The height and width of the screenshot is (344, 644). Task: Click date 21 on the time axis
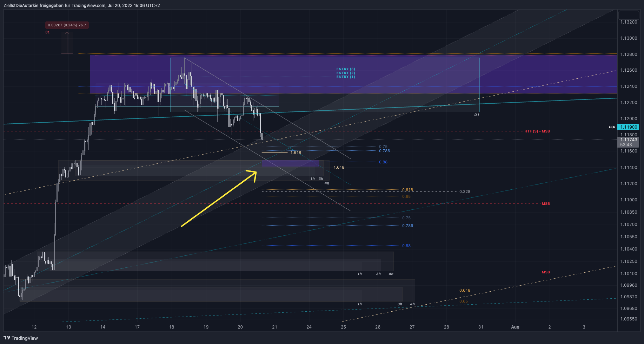(x=274, y=327)
